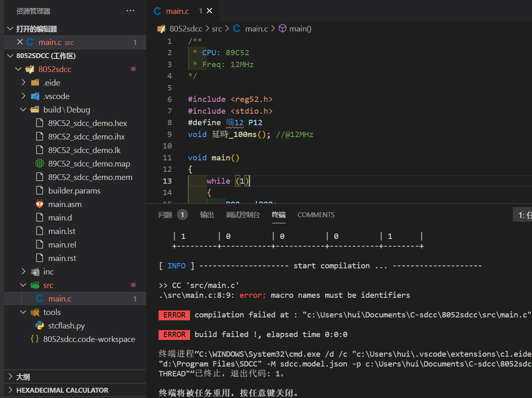The width and height of the screenshot is (532, 398).
Task: Collapse the 8052sdcc project folder
Action: [x=18, y=69]
